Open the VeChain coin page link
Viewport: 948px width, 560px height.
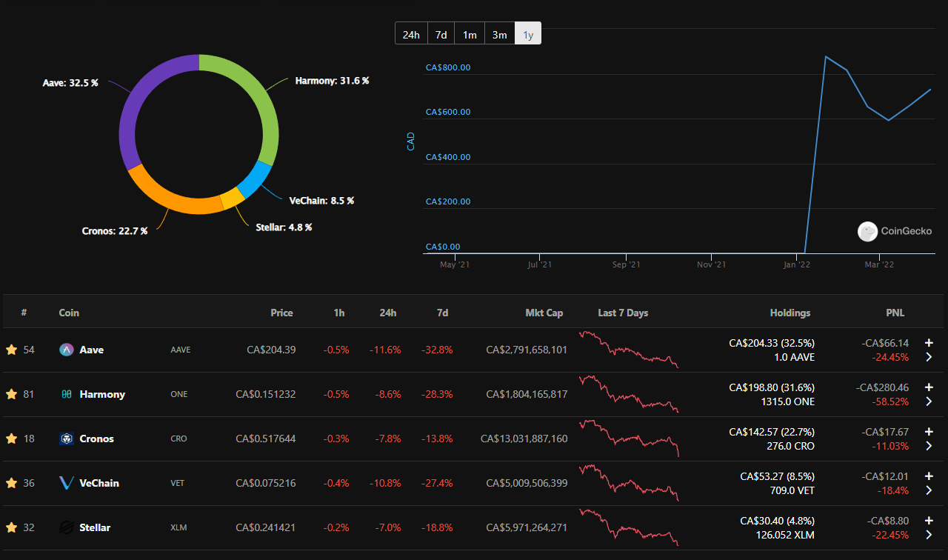point(99,483)
